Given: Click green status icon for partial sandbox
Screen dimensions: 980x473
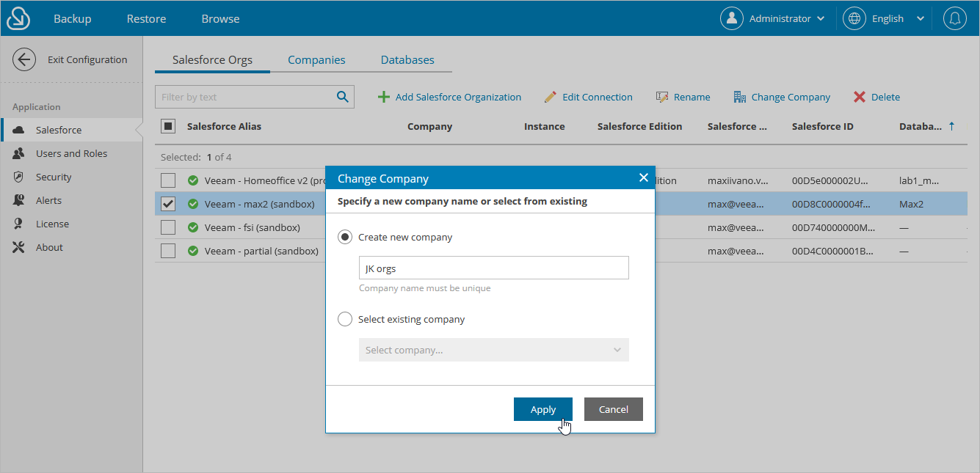Looking at the screenshot, I should coord(193,251).
